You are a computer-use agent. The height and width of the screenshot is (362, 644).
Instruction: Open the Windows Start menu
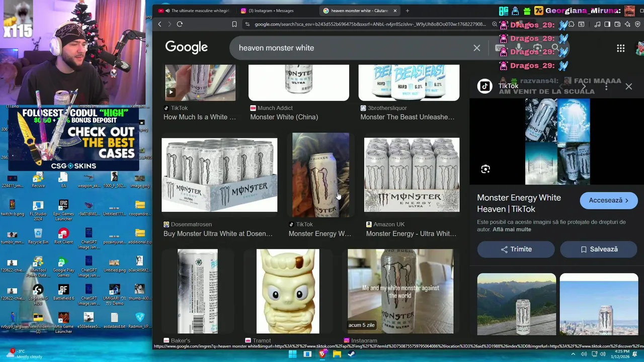(x=292, y=354)
